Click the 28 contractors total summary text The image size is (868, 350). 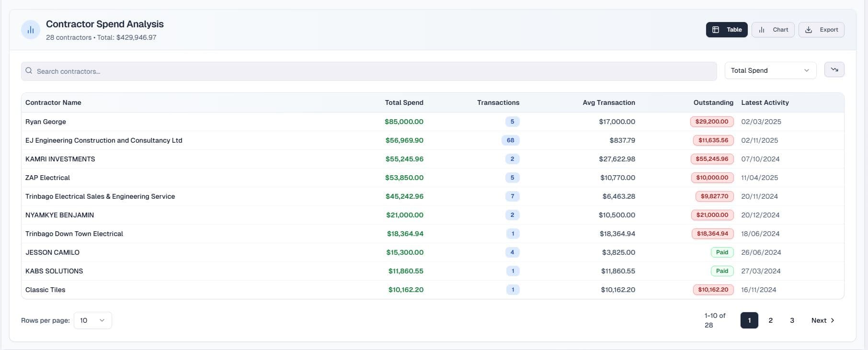101,37
